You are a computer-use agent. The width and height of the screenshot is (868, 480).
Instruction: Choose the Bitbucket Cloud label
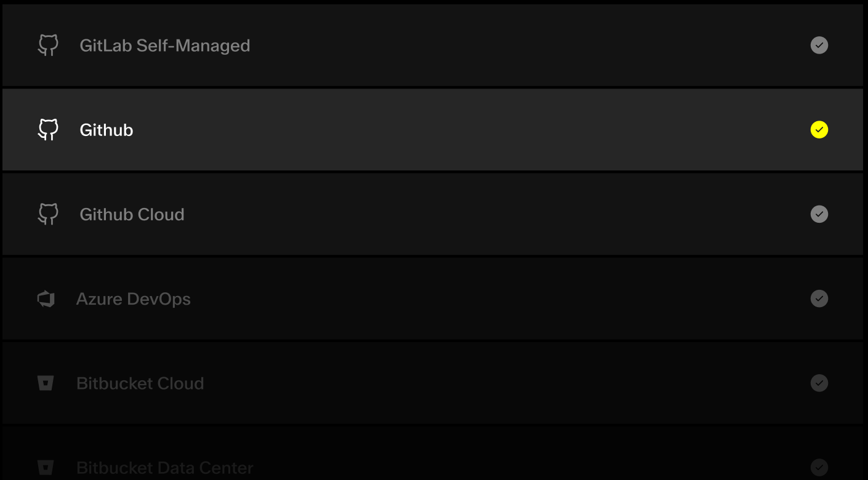click(140, 383)
